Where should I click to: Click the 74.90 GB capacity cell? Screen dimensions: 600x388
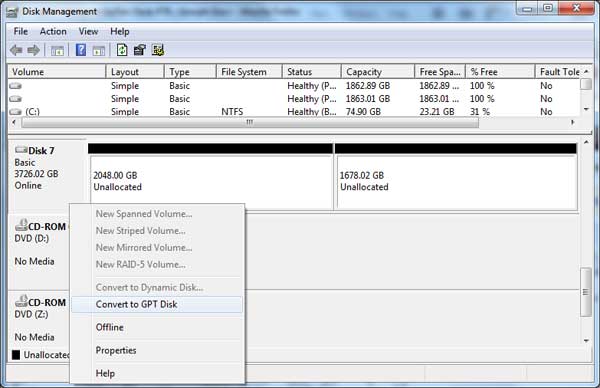click(363, 112)
